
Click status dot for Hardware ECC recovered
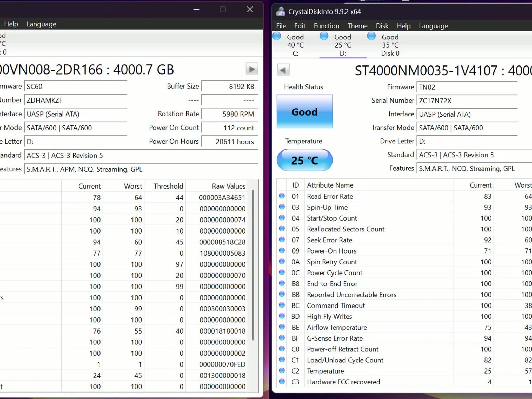[x=282, y=381]
